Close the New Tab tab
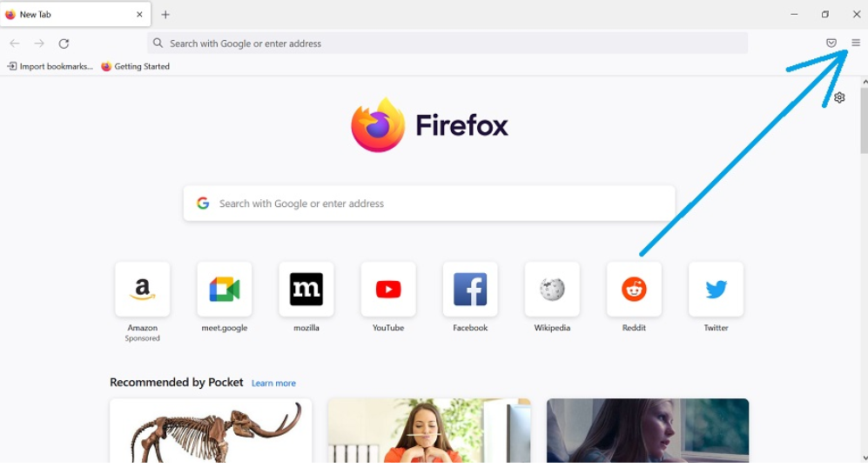 coord(139,15)
